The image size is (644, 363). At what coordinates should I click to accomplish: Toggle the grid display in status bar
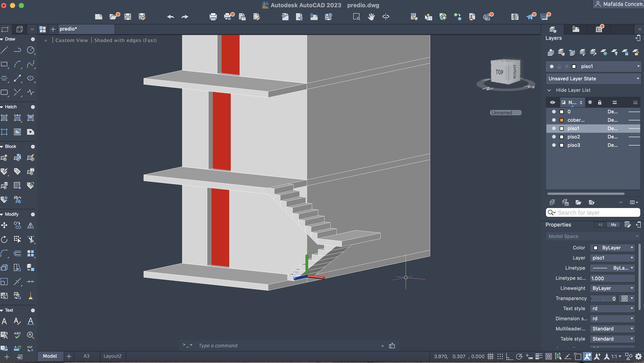(490, 356)
